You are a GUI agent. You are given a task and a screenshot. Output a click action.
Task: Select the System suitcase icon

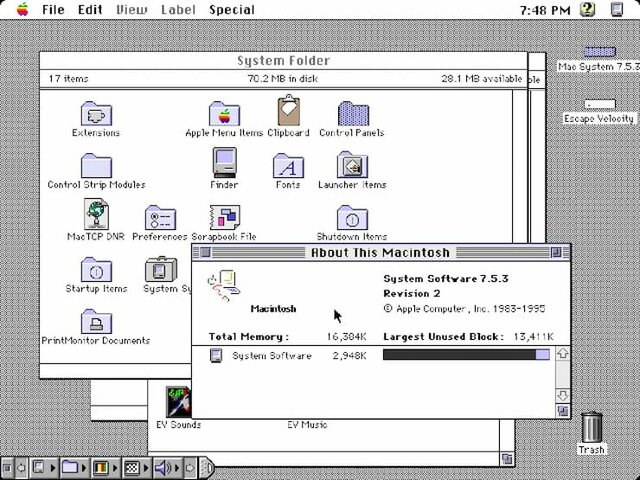(161, 269)
